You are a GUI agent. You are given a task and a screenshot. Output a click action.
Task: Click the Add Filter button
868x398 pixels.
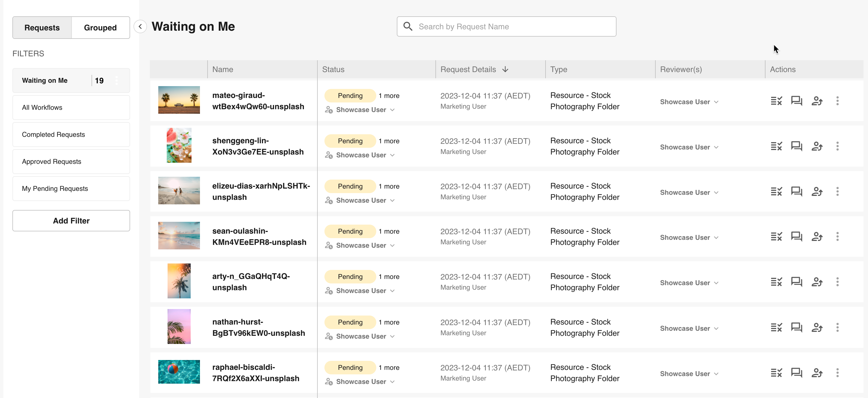[x=71, y=221]
